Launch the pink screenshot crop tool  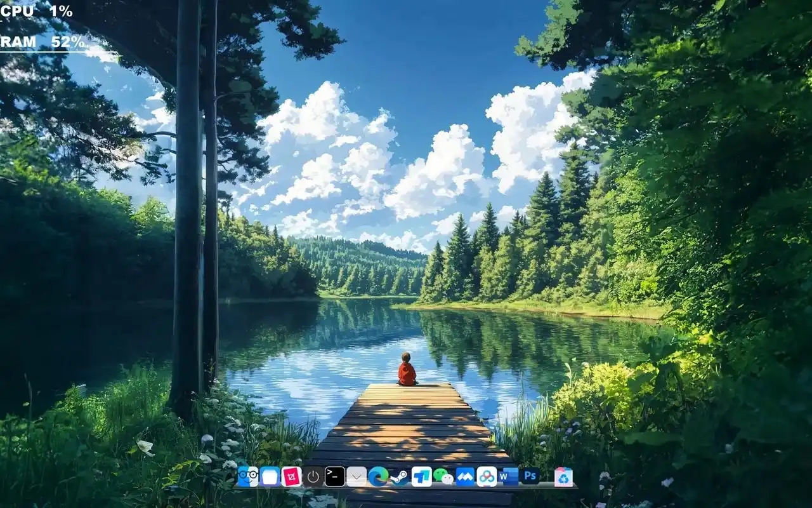click(291, 476)
